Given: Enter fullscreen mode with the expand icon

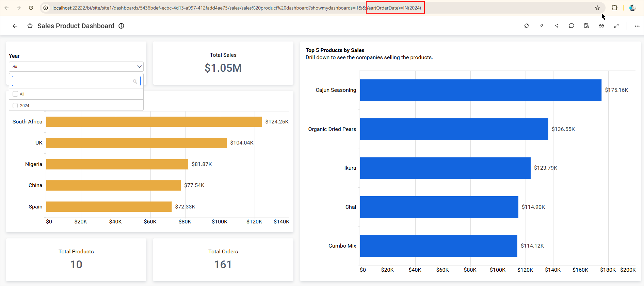Looking at the screenshot, I should coord(616,26).
